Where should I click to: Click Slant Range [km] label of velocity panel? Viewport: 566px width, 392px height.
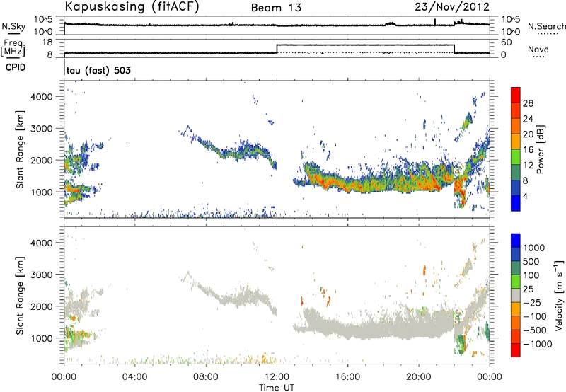(20, 295)
